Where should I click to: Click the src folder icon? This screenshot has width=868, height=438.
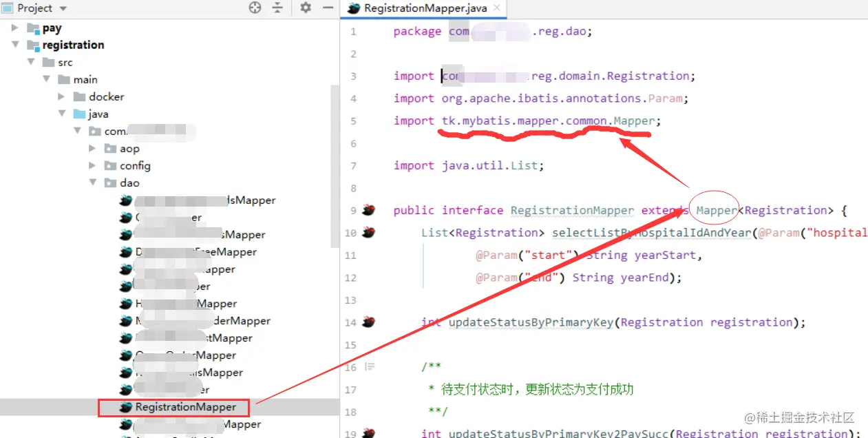tap(48, 63)
